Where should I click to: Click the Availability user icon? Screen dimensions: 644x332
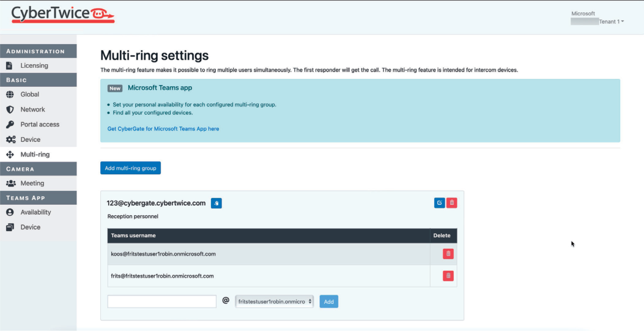point(10,212)
